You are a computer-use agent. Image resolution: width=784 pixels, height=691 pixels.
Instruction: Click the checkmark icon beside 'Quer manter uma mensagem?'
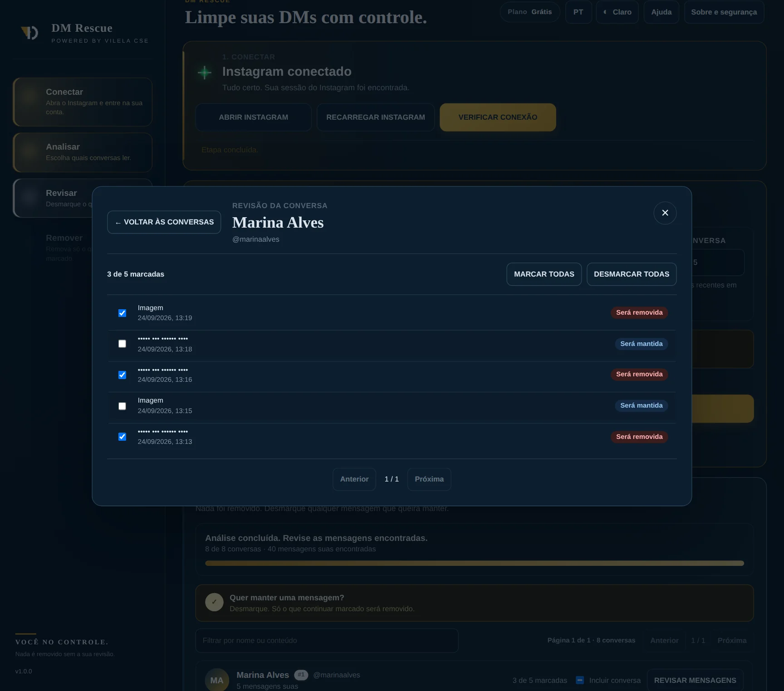click(214, 602)
